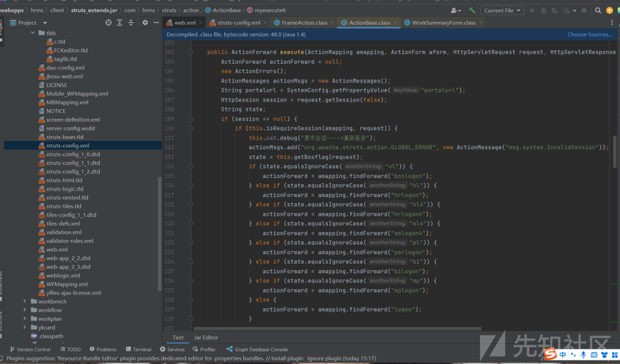Open the Services tool window

172,350
